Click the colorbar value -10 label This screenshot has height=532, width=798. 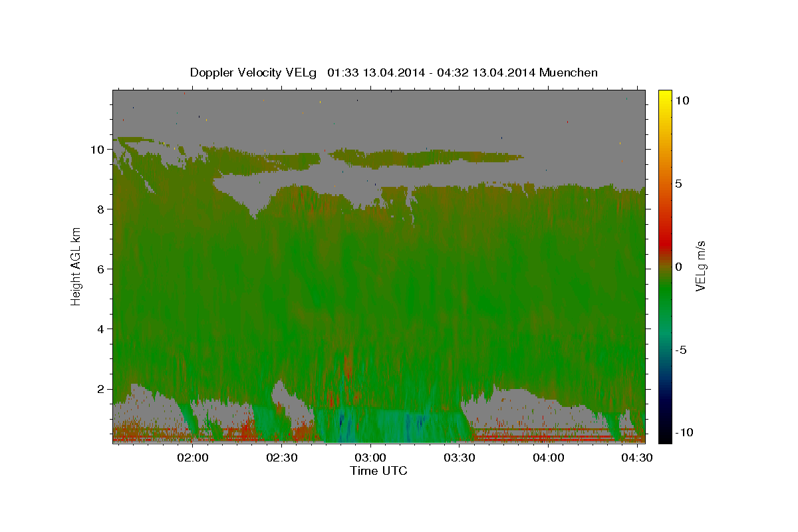[x=684, y=433]
